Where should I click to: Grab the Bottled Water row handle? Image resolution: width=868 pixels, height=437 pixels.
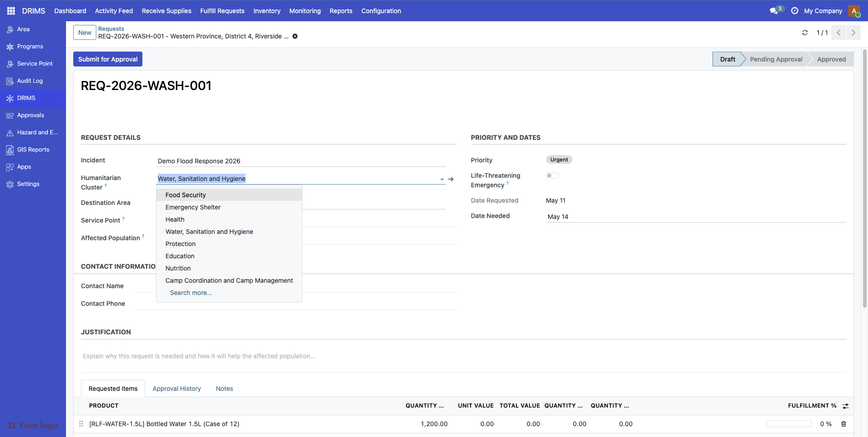coord(81,424)
